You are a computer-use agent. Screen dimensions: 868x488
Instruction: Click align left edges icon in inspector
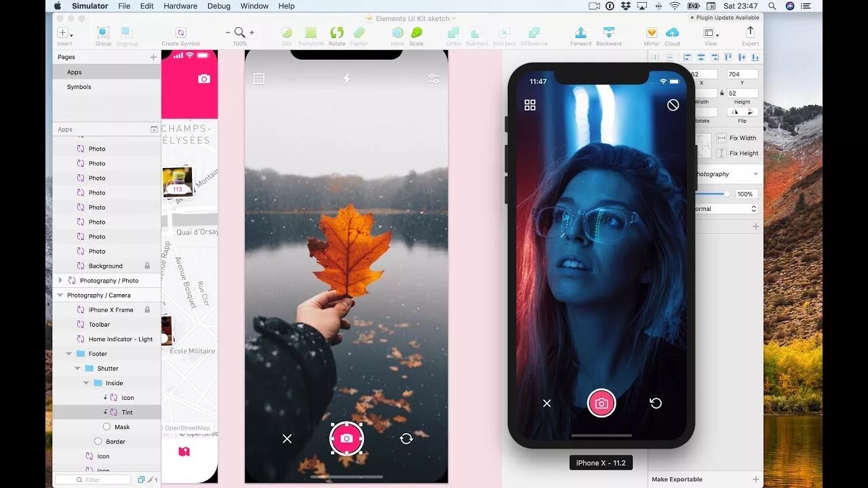687,58
